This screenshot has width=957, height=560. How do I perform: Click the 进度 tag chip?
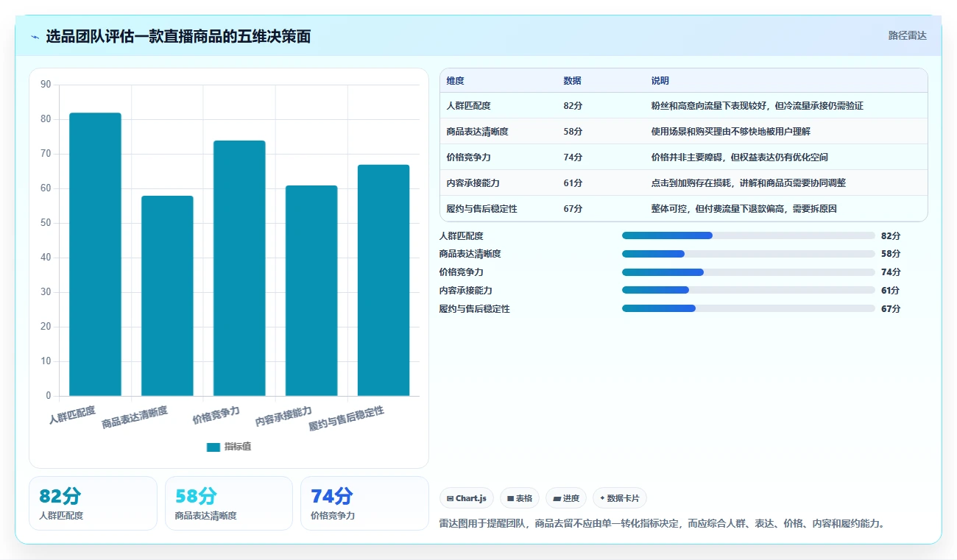[566, 498]
